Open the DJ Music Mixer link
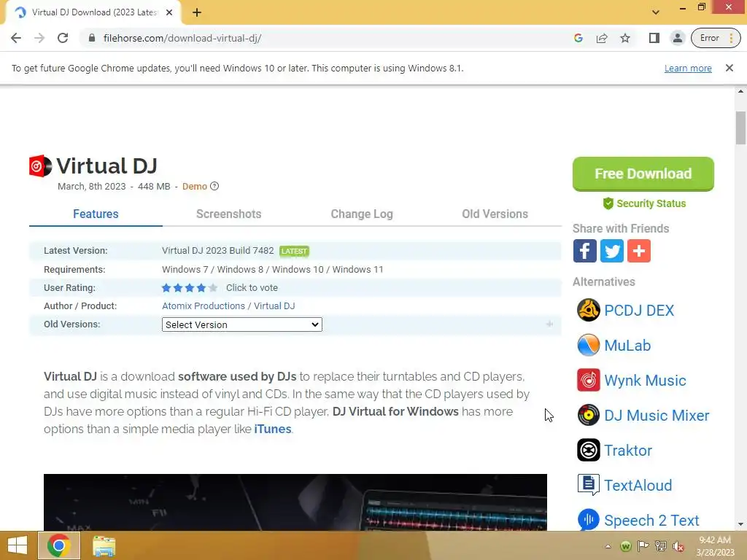 pos(657,415)
